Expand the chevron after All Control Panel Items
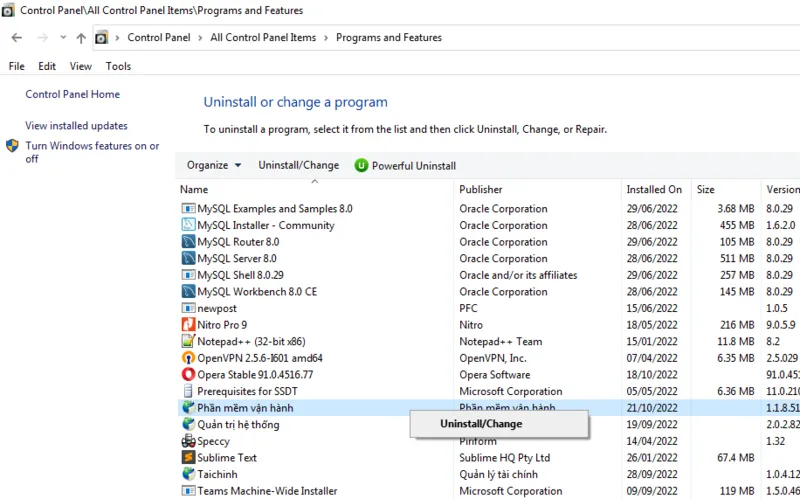800x499 pixels. [326, 38]
